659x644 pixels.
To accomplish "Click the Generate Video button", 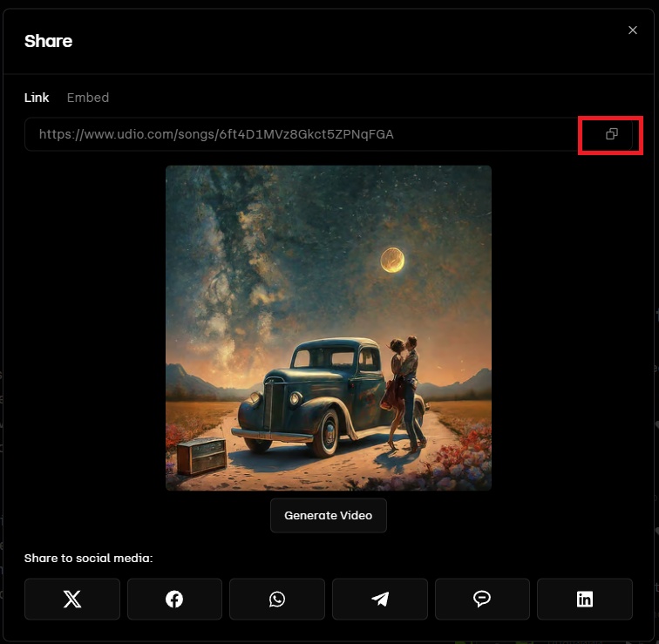I will (x=328, y=515).
